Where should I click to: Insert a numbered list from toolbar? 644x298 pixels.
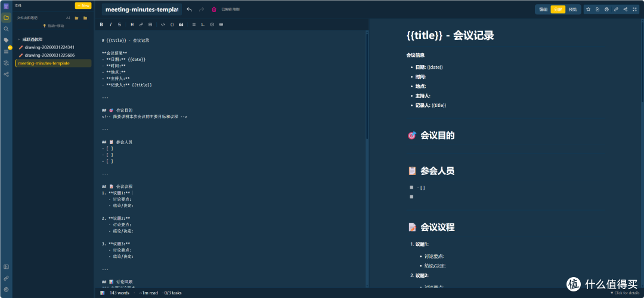203,24
